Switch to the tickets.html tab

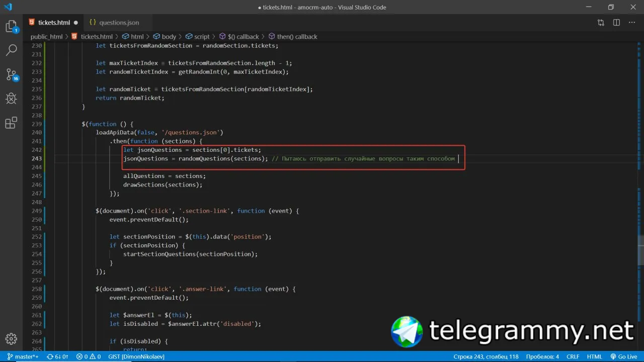(x=54, y=23)
